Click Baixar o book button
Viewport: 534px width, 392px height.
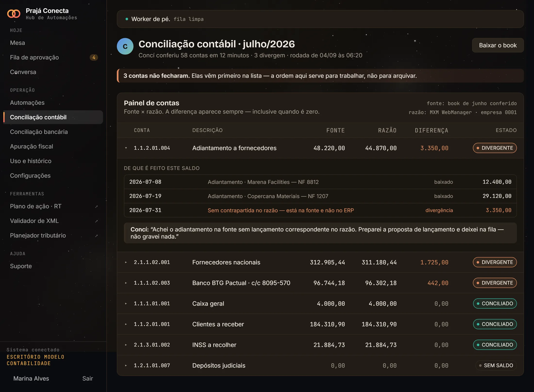coord(498,45)
